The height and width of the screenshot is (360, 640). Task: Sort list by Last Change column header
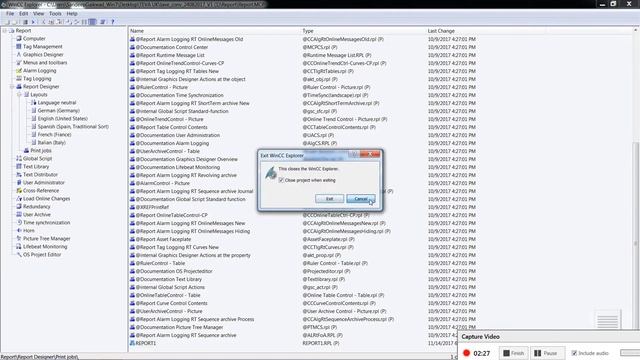pyautogui.click(x=441, y=31)
